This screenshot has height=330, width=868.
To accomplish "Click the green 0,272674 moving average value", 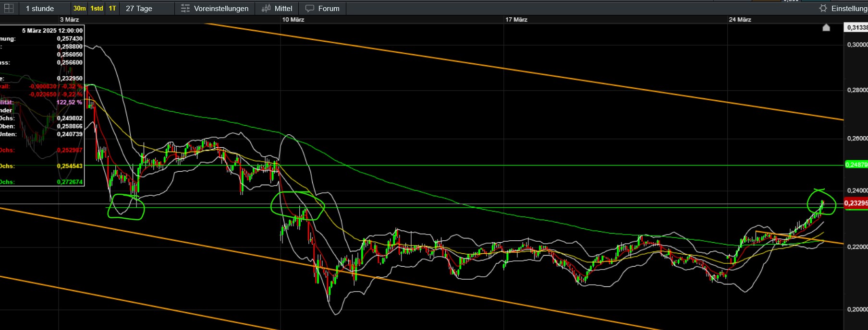I will [70, 182].
